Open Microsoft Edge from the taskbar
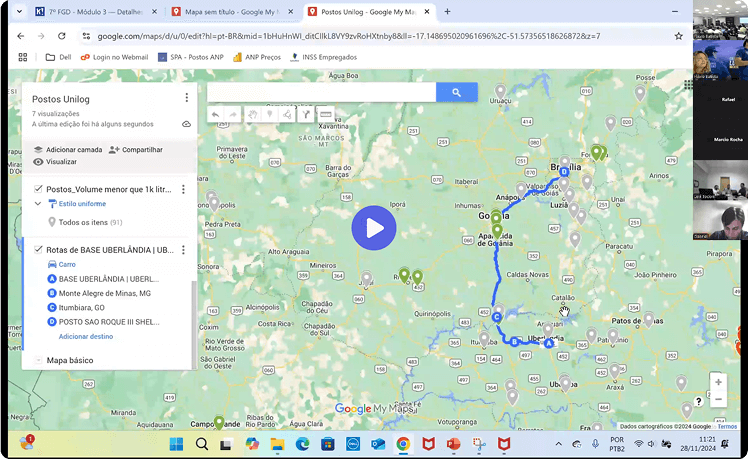 (x=302, y=444)
